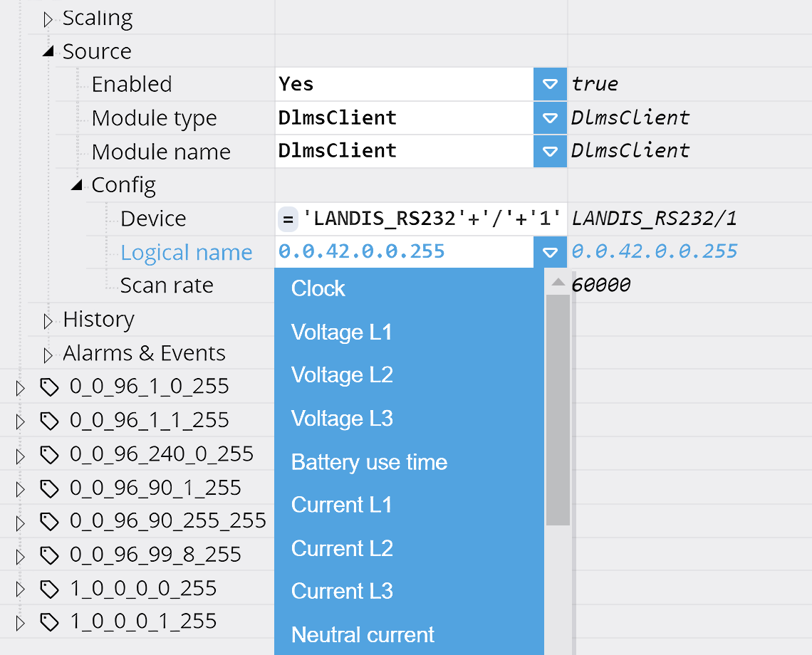
Task: Open the Module type dropdown
Action: pos(549,117)
